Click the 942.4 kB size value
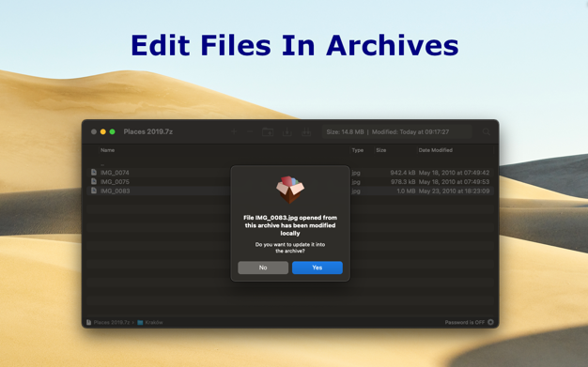Image resolution: width=588 pixels, height=367 pixels. 402,173
